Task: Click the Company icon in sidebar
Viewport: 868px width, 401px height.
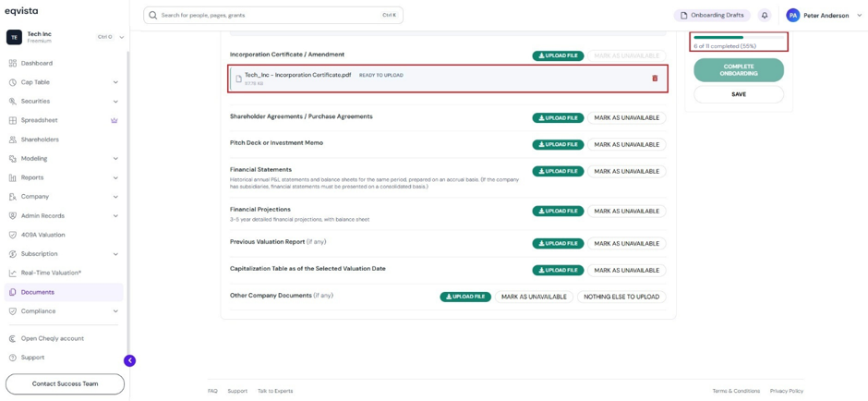Action: tap(13, 197)
